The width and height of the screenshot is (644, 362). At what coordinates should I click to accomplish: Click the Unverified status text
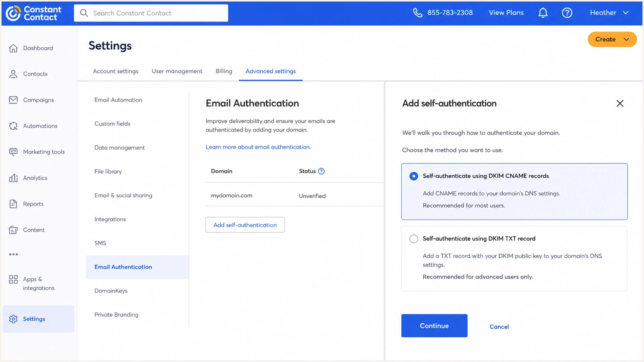312,196
